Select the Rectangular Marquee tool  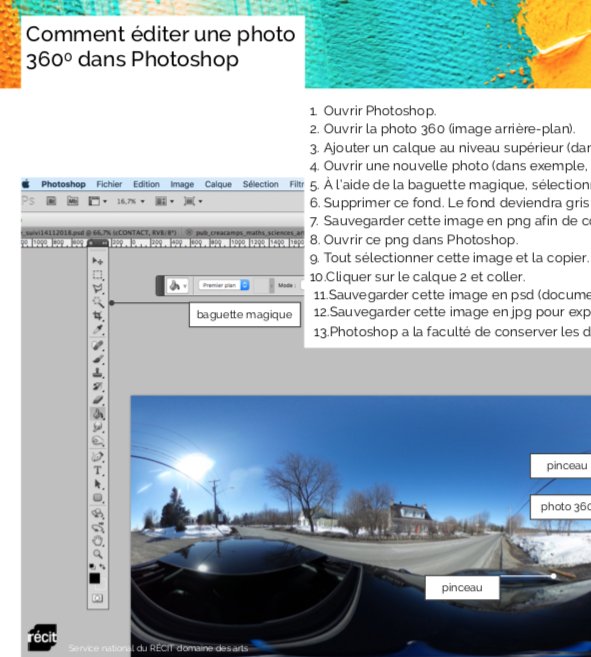click(x=98, y=275)
